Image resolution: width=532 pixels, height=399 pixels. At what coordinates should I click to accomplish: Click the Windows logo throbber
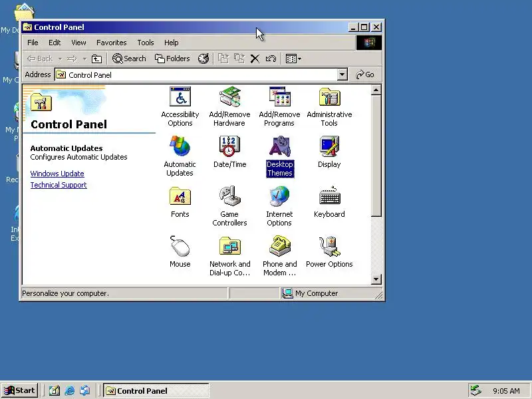point(369,43)
